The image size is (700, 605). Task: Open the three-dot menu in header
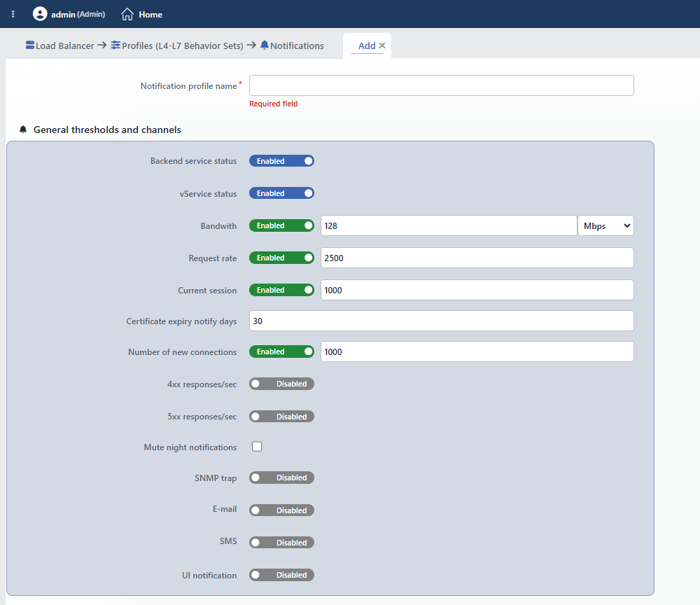tap(13, 14)
